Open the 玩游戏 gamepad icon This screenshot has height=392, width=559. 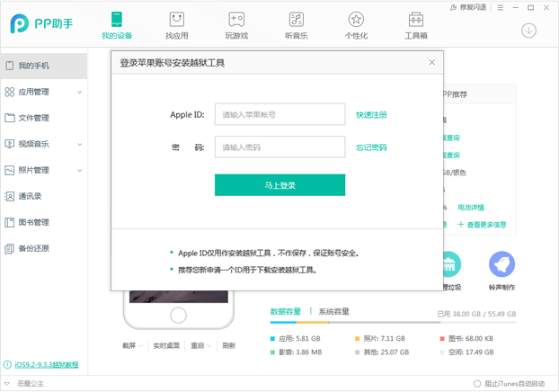pos(236,19)
